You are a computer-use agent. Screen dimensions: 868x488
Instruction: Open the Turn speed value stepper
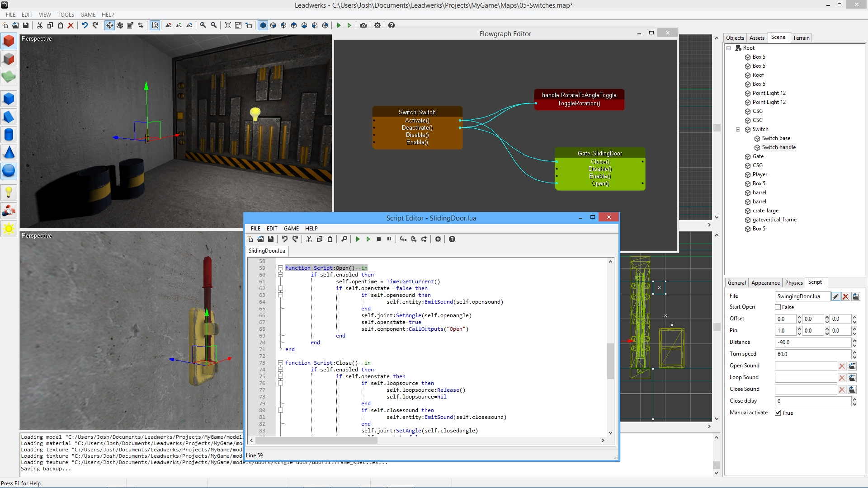pyautogui.click(x=854, y=354)
